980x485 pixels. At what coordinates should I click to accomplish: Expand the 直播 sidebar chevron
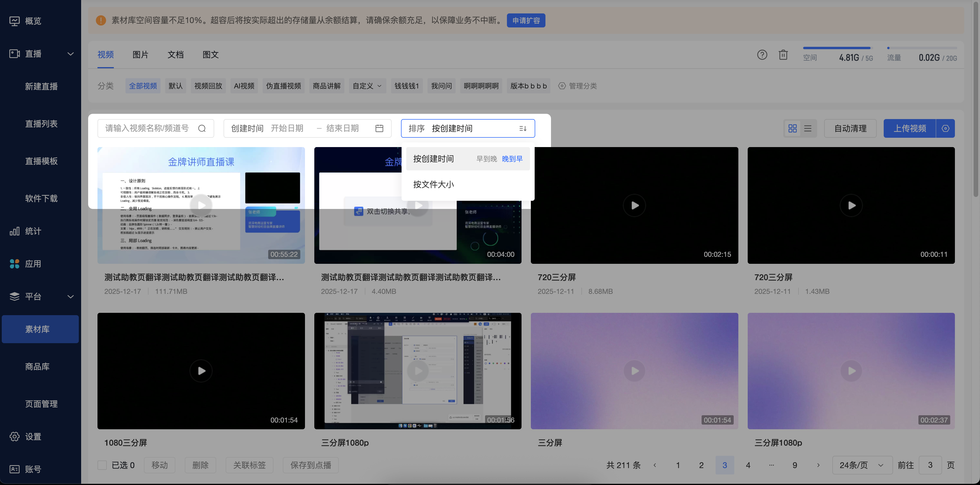point(70,54)
